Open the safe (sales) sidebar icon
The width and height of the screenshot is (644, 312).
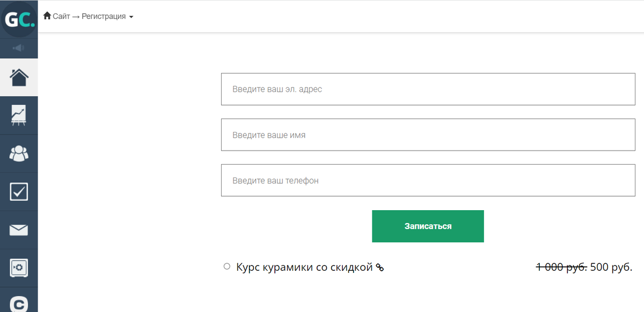19,268
